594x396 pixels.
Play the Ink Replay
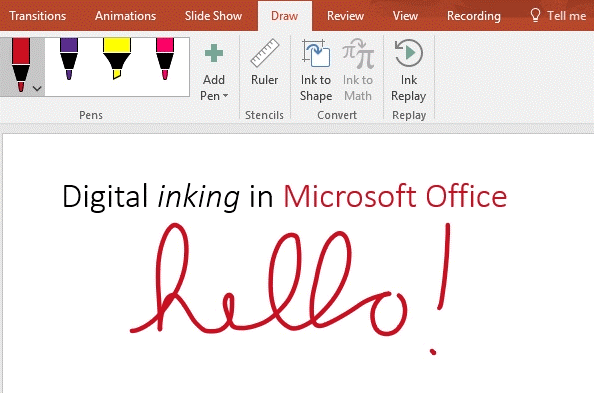click(409, 70)
